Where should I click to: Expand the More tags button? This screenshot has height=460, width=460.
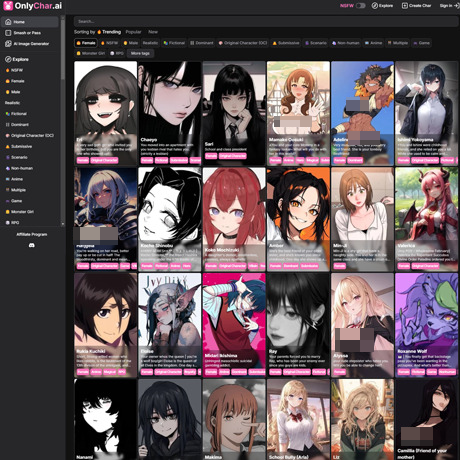click(140, 53)
